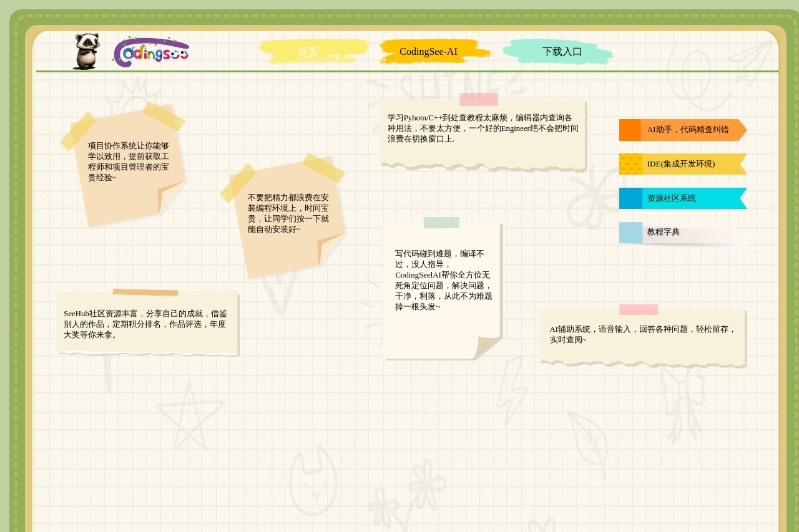The height and width of the screenshot is (532, 799).
Task: Click the AI辅助系统 voice input note
Action: [x=642, y=336]
